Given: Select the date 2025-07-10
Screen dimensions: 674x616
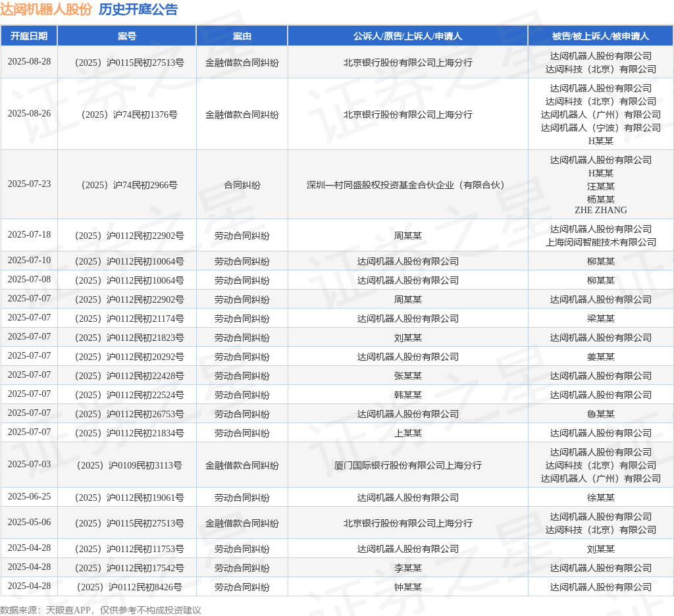Looking at the screenshot, I should [29, 261].
